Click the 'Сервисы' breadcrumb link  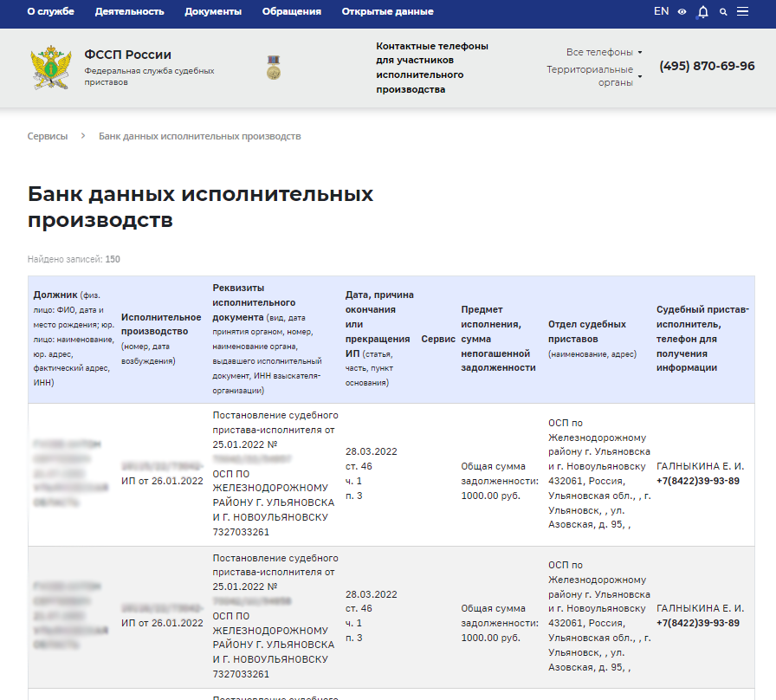click(x=47, y=136)
